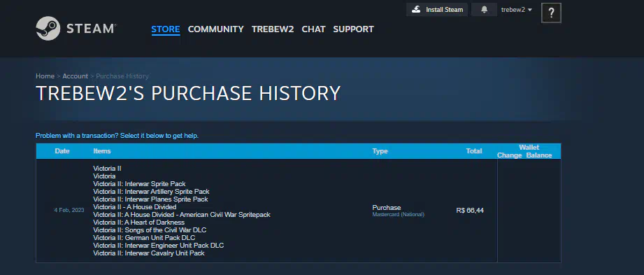Click the Date column header
The image size is (644, 275).
click(62, 151)
